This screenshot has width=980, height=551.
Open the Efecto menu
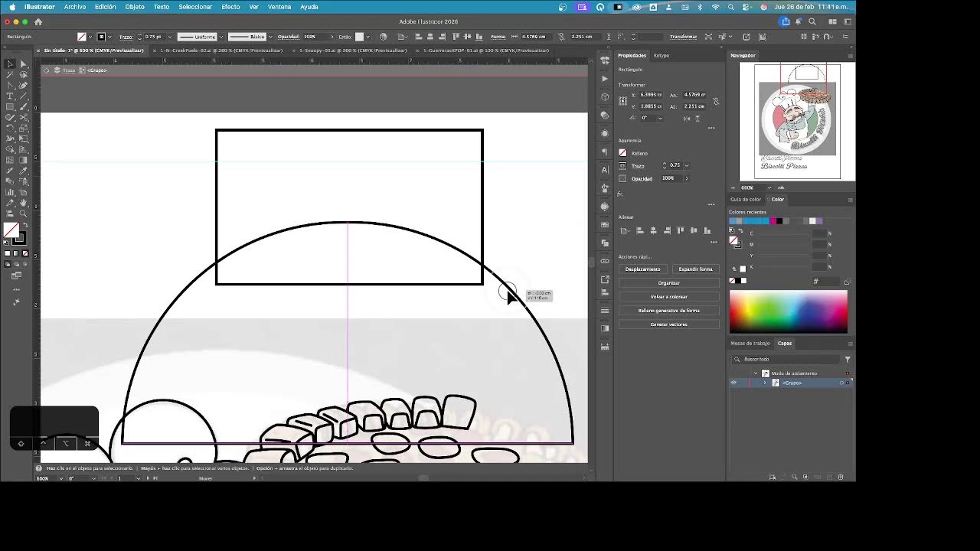pyautogui.click(x=230, y=7)
